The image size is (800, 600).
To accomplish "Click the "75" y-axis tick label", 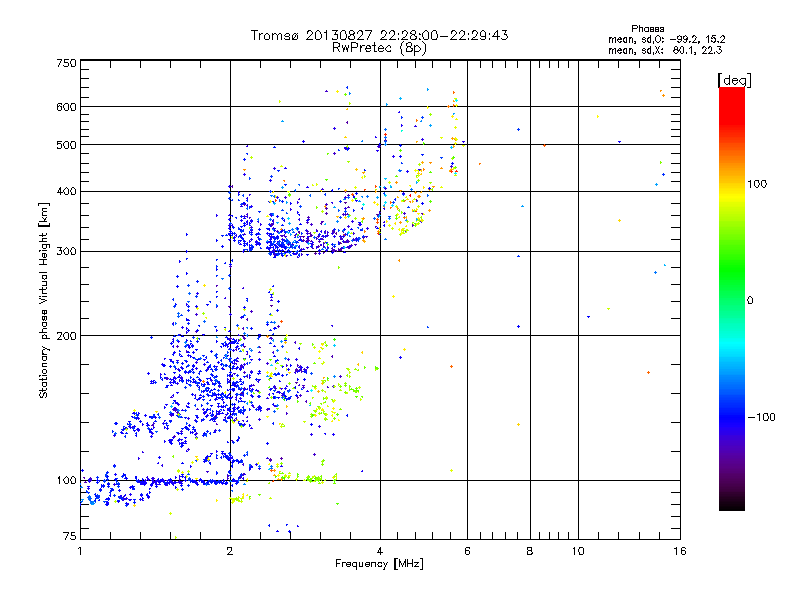I will (70, 536).
